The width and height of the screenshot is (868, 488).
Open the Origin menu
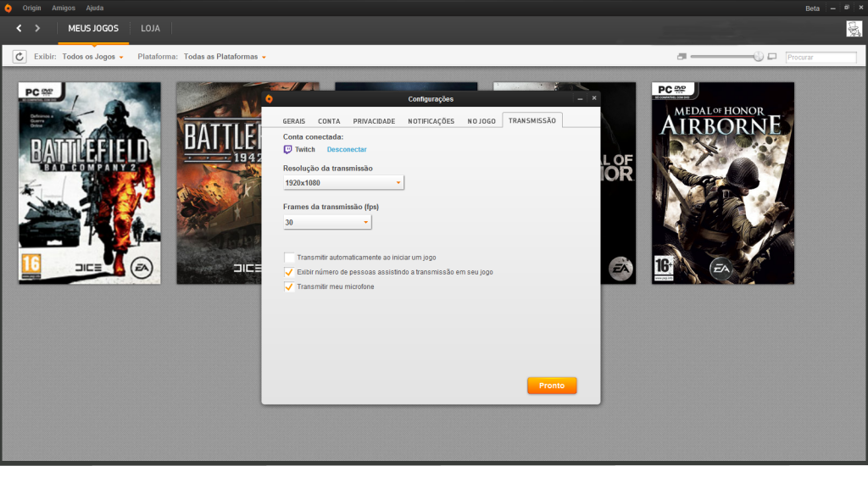coord(31,8)
